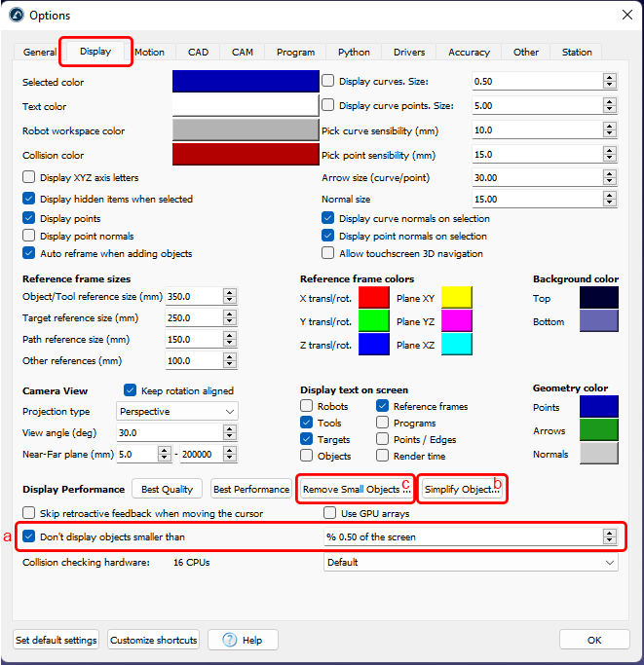Toggle Keep rotation aligned checkbox
This screenshot has height=665, width=644.
132,390
